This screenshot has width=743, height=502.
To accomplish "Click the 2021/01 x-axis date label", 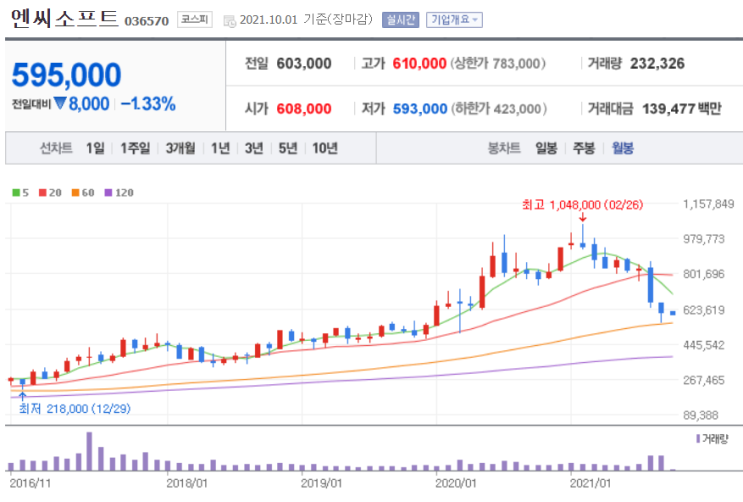I will tap(590, 484).
